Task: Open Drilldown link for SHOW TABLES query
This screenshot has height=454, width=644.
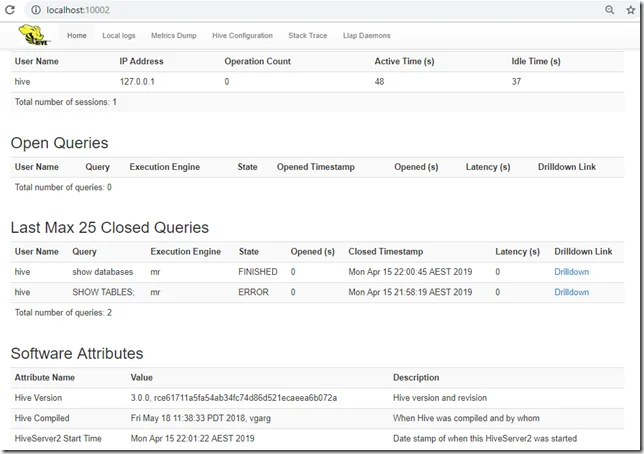Action: tap(572, 292)
